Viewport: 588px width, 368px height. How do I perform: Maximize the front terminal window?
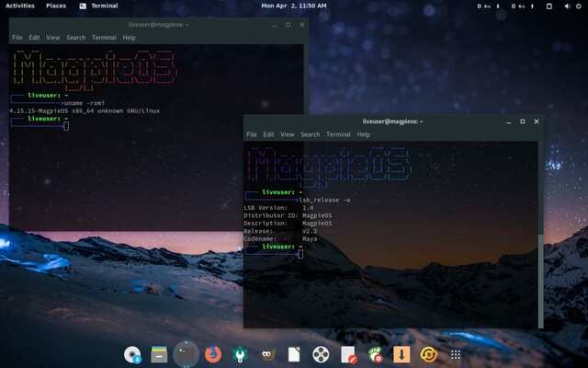point(523,121)
